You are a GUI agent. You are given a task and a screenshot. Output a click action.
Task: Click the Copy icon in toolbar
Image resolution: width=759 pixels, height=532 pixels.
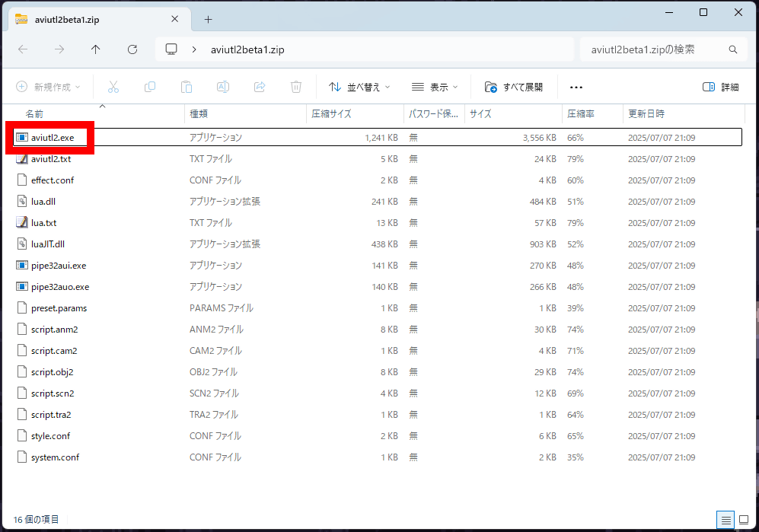point(150,87)
